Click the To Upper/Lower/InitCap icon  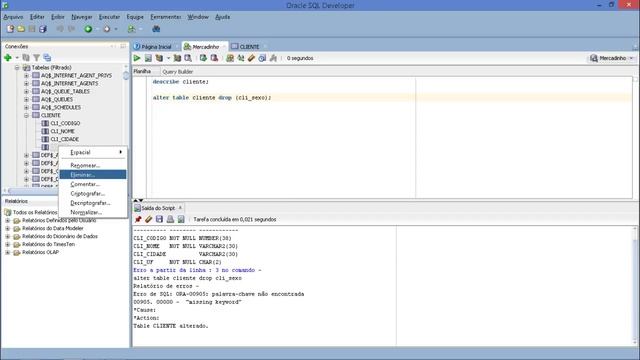pyautogui.click(x=241, y=58)
